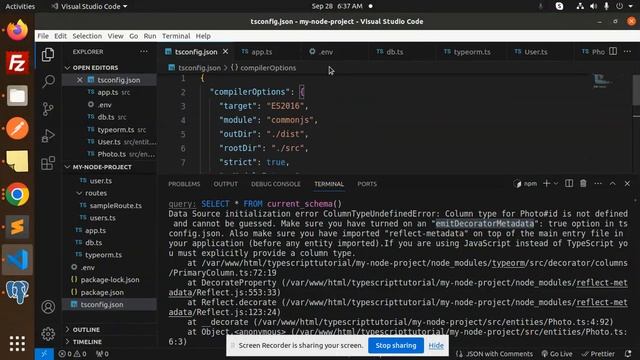The height and width of the screenshot is (360, 640).
Task: Close the tsconfig.json editor tab
Action: (225, 52)
